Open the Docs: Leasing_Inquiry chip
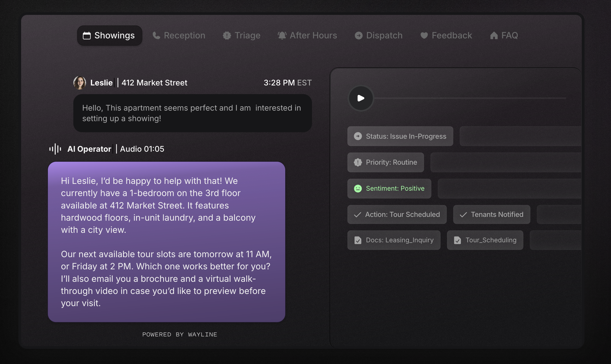The width and height of the screenshot is (611, 364). tap(394, 240)
